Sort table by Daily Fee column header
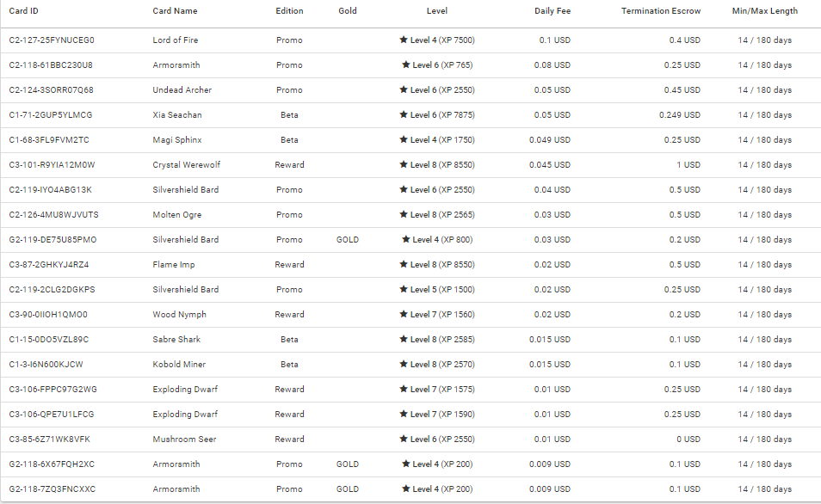The height and width of the screenshot is (504, 821). [552, 11]
